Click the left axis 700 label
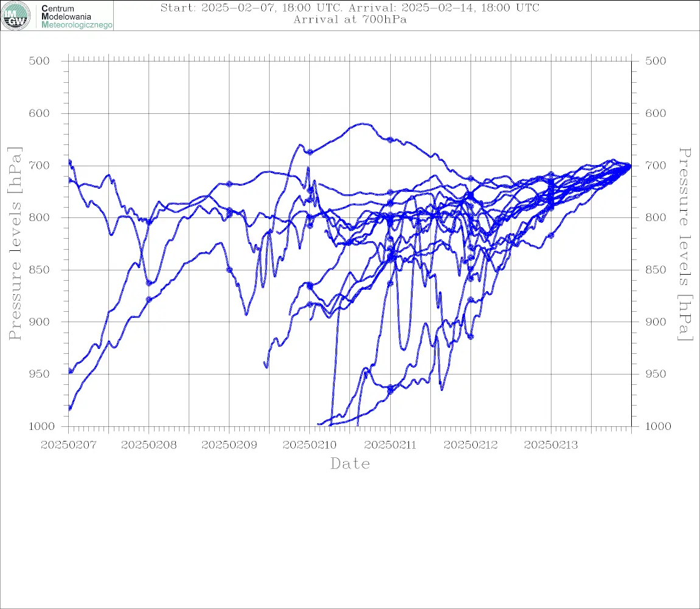 [40, 165]
